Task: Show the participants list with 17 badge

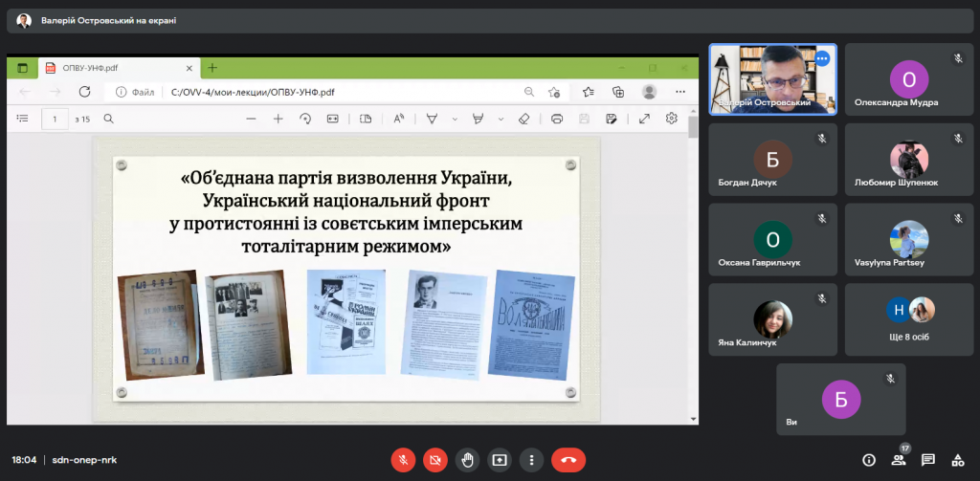Action: (x=898, y=460)
